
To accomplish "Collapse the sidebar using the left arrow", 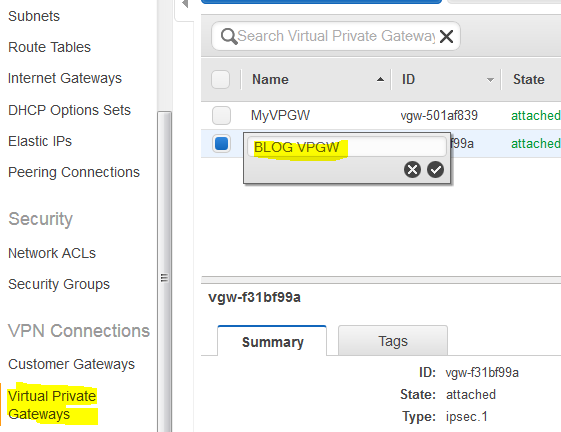I will click(185, 4).
